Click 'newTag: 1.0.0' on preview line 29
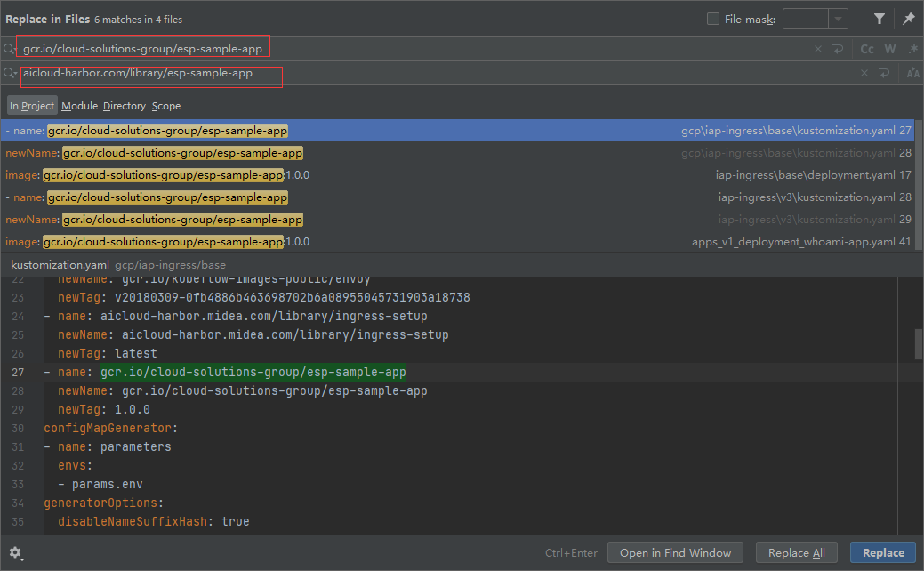This screenshot has height=571, width=924. click(x=104, y=409)
